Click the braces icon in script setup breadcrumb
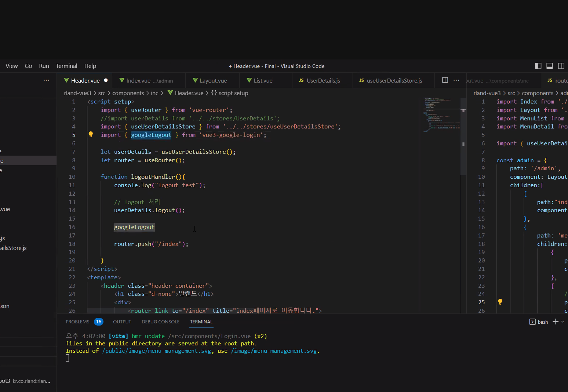The height and width of the screenshot is (392, 568). (x=214, y=93)
